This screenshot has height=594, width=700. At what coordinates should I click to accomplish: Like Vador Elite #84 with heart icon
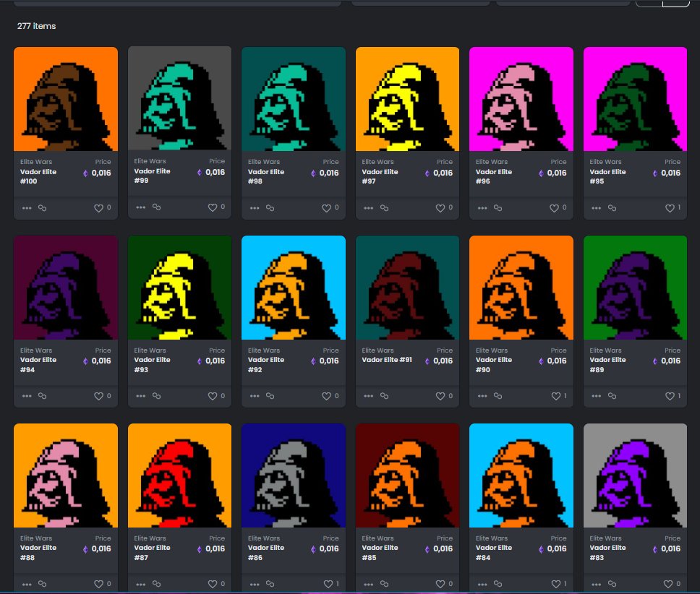(x=556, y=584)
